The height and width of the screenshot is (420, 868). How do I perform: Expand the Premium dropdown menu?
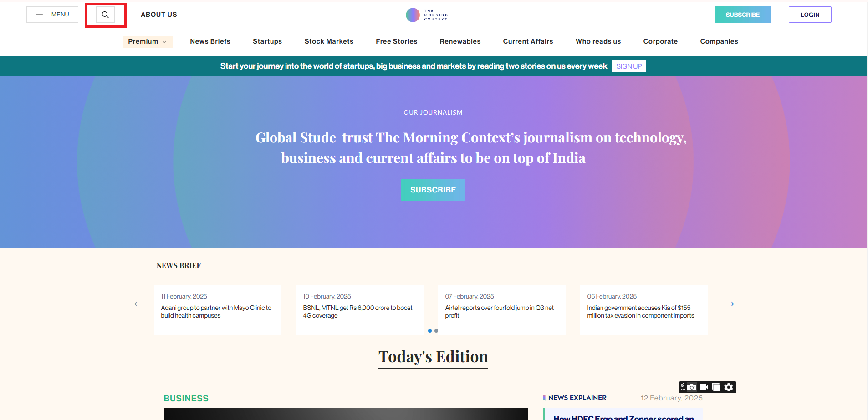click(x=148, y=41)
